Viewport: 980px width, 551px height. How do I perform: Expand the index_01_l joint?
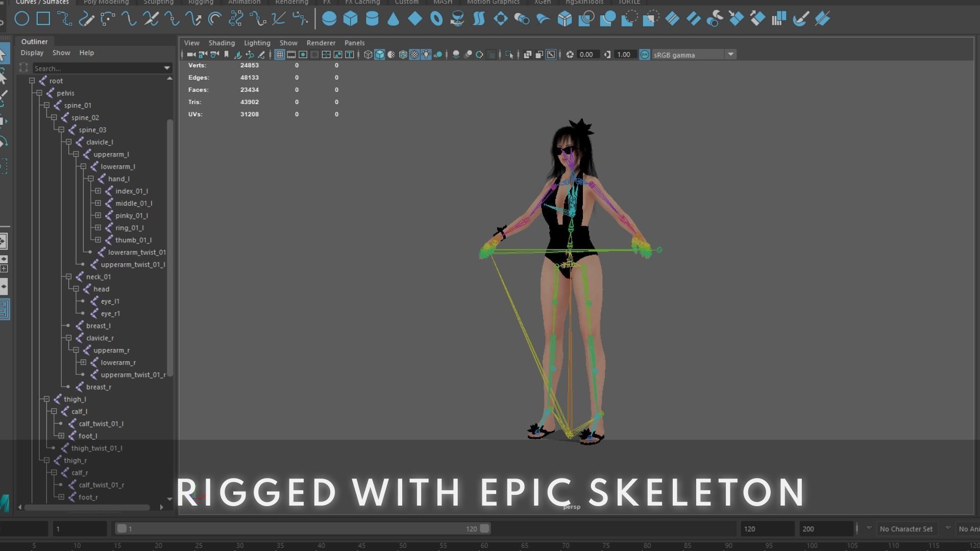(x=98, y=191)
